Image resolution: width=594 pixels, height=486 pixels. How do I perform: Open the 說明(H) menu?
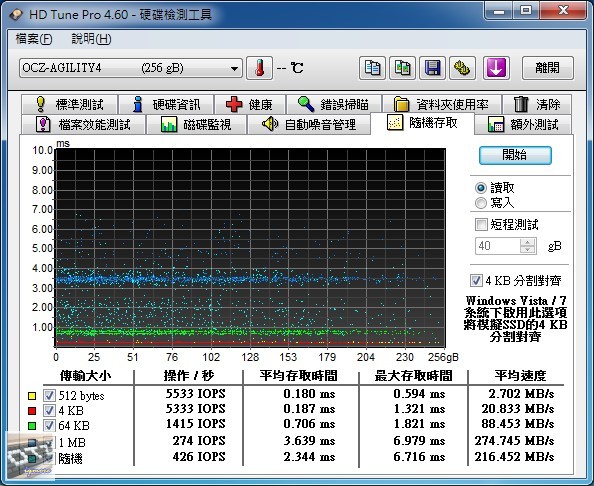(91, 39)
